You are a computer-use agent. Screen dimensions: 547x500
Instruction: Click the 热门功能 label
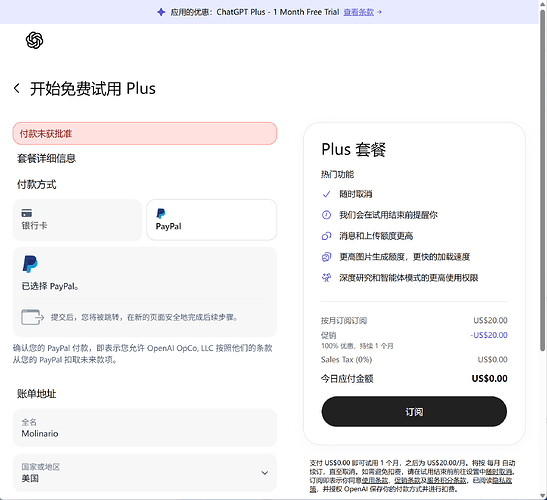click(x=337, y=174)
